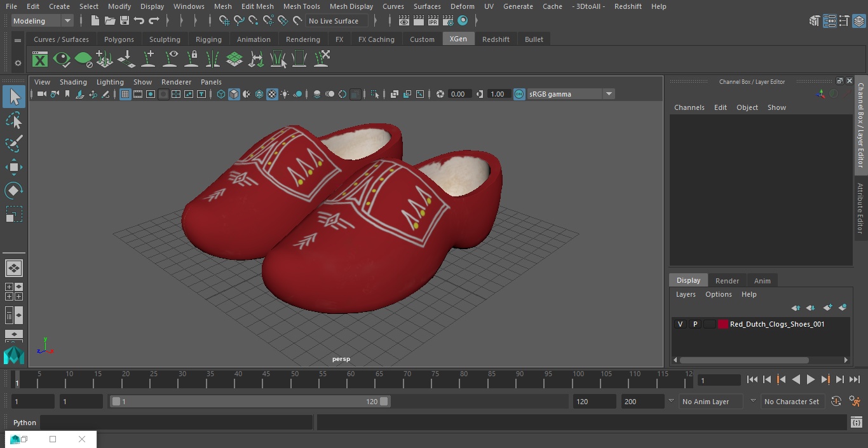Click Options in Layer Editor menu
Image resolution: width=868 pixels, height=448 pixels.
click(719, 294)
